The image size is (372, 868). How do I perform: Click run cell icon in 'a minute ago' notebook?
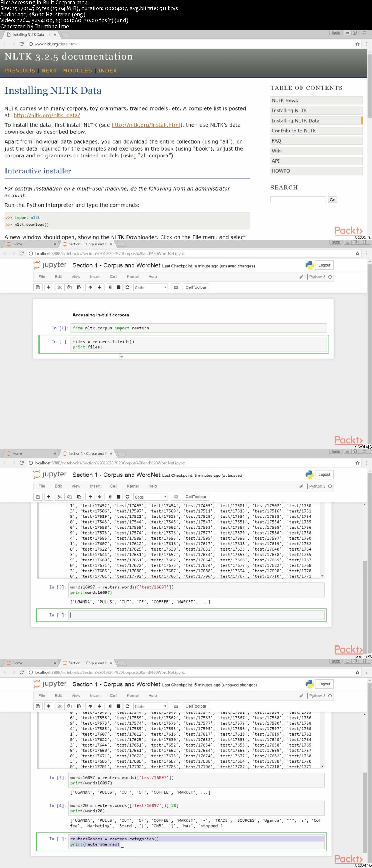tap(110, 287)
